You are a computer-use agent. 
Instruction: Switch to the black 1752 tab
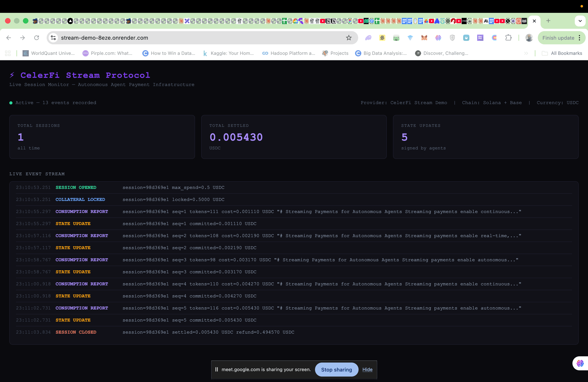(464, 21)
